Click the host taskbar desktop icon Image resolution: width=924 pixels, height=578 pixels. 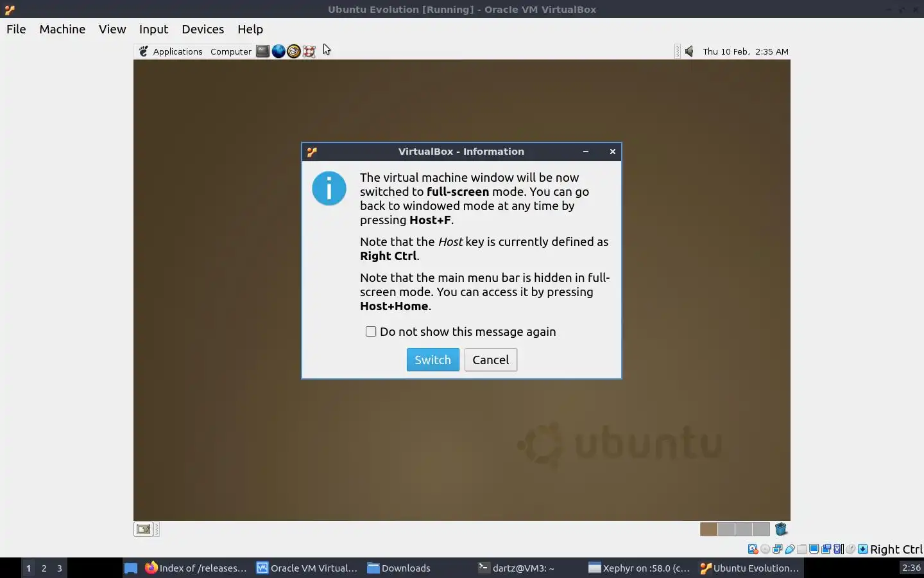(131, 568)
